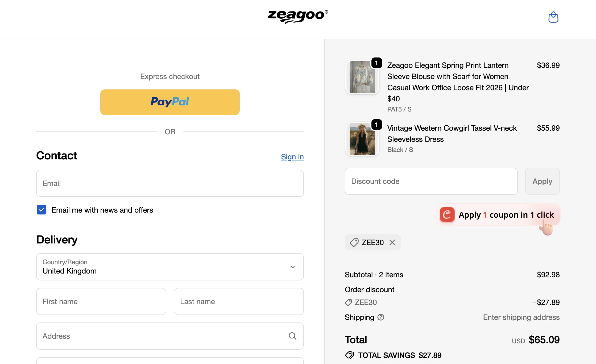This screenshot has height=364, width=596.
Task: Click the Lantern Sleeve Blouse thumbnail
Action: [362, 77]
